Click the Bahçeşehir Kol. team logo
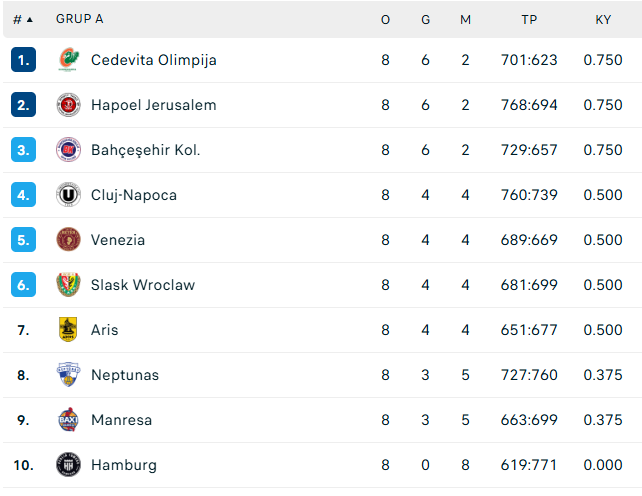This screenshot has width=642, height=496. [x=68, y=150]
